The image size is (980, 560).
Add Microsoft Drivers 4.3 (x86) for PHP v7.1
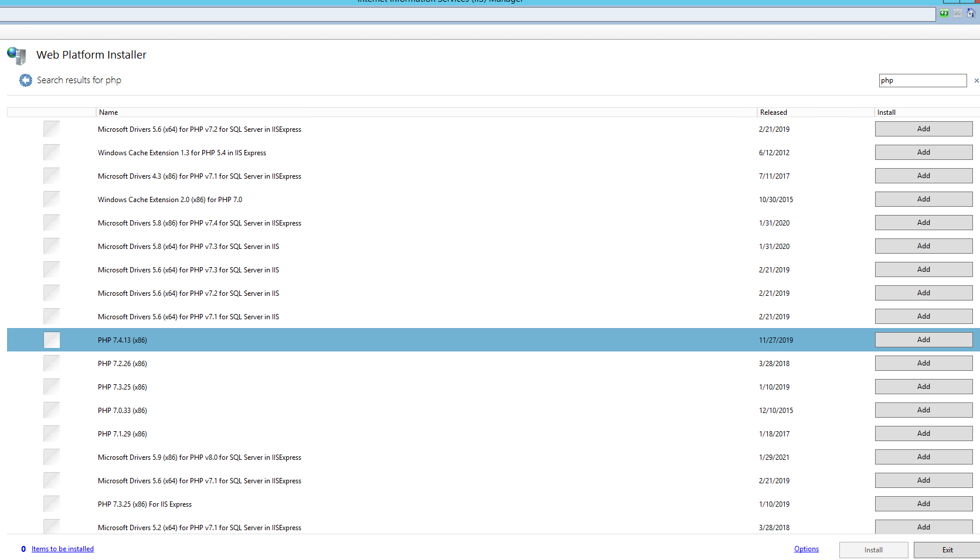click(x=924, y=176)
